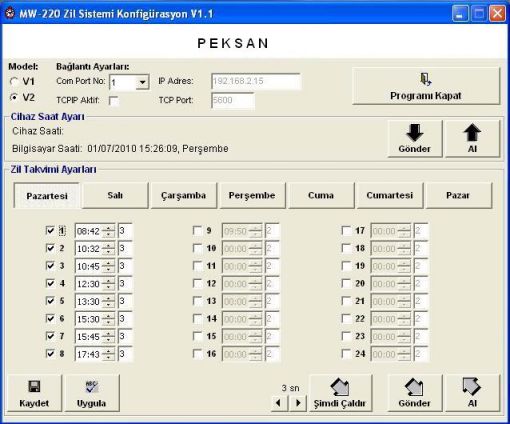Increase ring duration with right arrow
510x424 pixels.
tap(298, 403)
